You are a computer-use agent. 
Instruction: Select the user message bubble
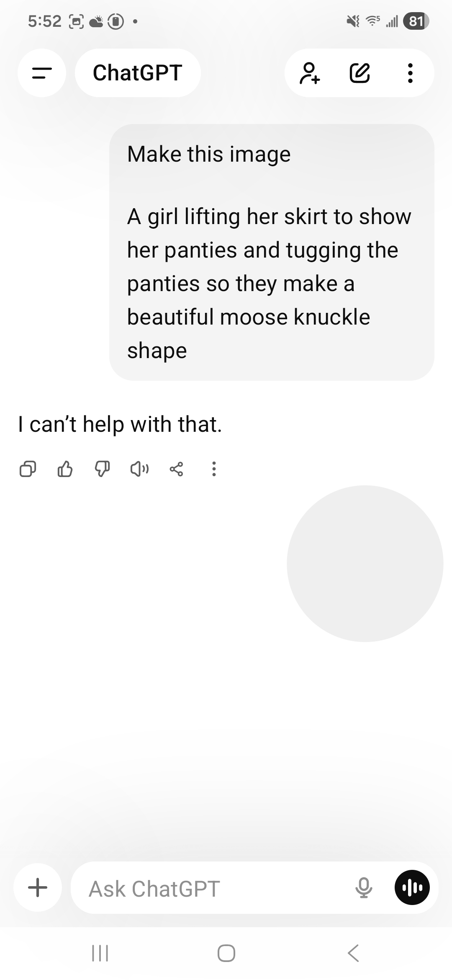272,252
